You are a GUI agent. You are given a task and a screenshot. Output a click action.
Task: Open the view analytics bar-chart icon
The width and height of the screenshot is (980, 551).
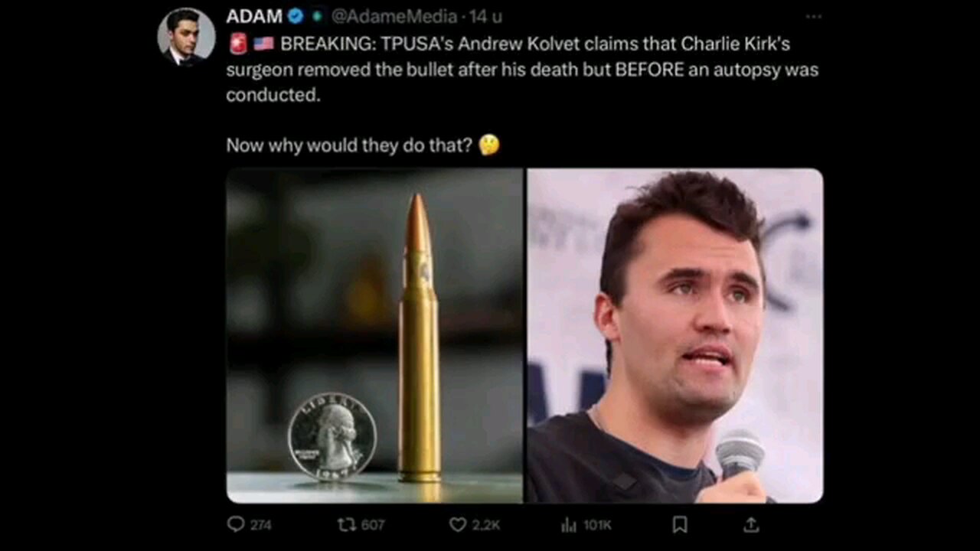tap(569, 524)
